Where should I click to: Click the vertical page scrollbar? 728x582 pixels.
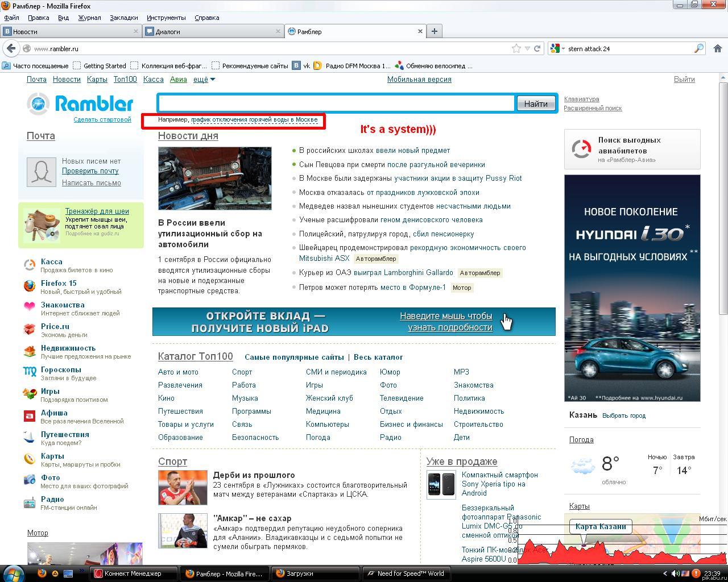click(x=723, y=199)
